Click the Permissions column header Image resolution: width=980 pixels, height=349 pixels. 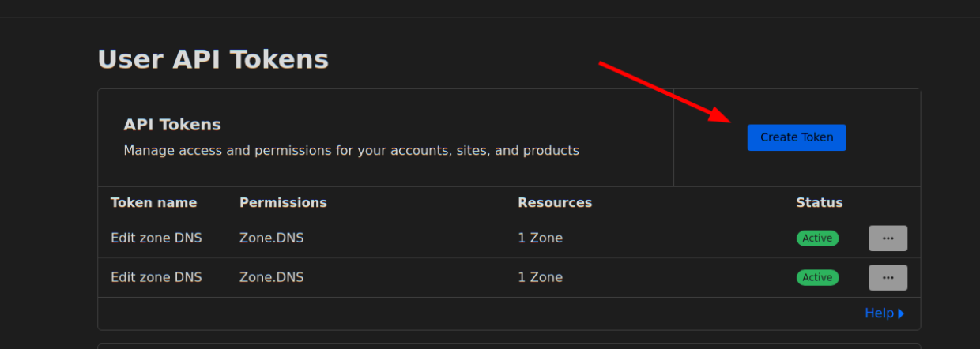[283, 202]
